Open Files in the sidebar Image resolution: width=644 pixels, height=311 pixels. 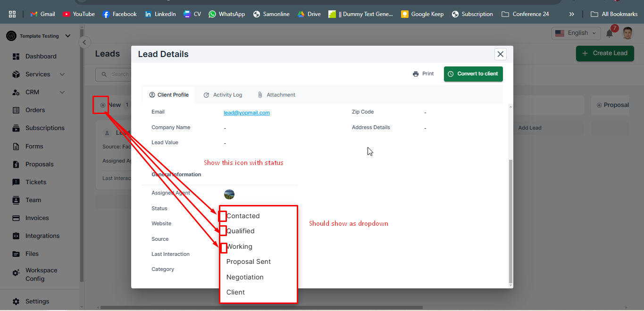click(25, 254)
